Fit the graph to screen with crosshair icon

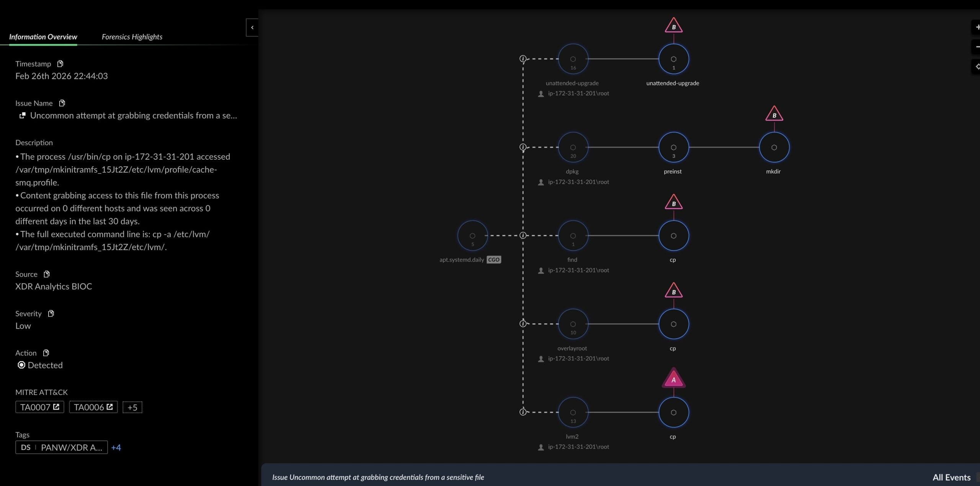[977, 66]
